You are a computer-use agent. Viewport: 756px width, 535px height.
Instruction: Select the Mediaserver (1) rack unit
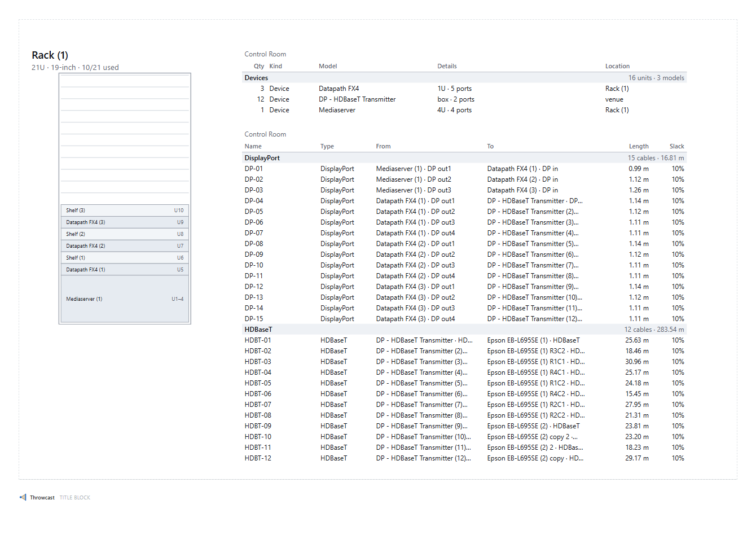click(x=125, y=299)
